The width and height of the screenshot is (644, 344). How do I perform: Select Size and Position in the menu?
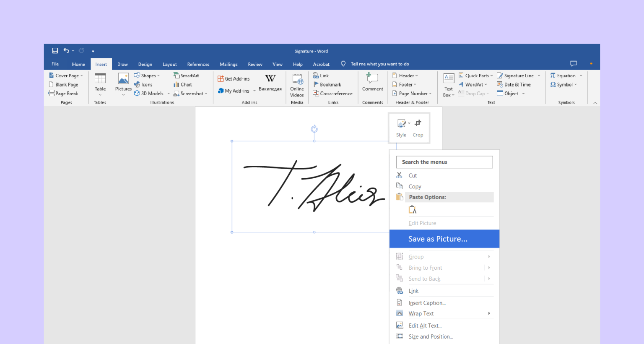point(431,336)
